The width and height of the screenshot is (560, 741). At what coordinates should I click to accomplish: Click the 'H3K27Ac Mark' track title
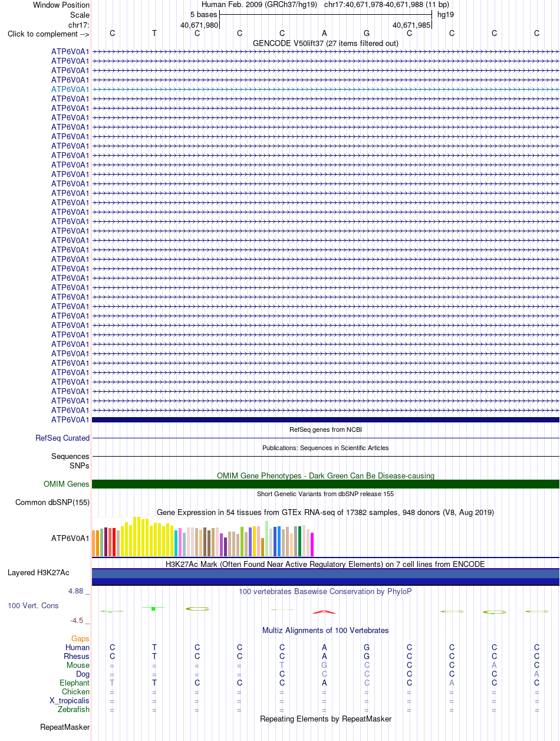coord(325,565)
